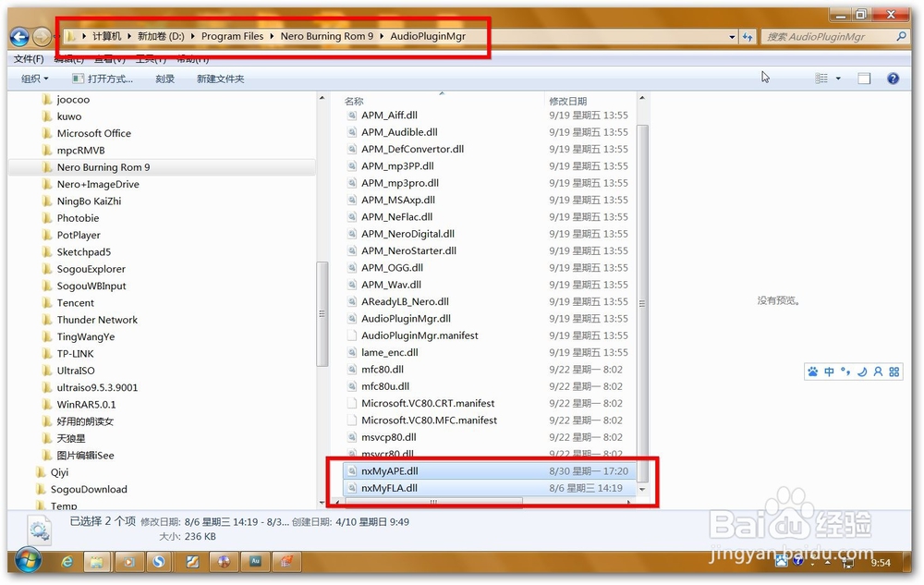
Task: Go back with the blue Back arrow
Action: pos(19,37)
